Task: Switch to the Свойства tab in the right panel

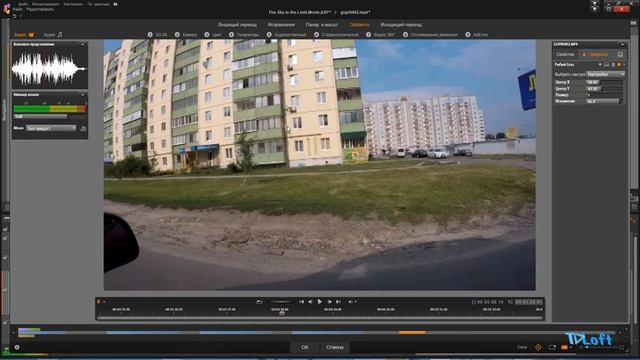Action: coord(565,54)
